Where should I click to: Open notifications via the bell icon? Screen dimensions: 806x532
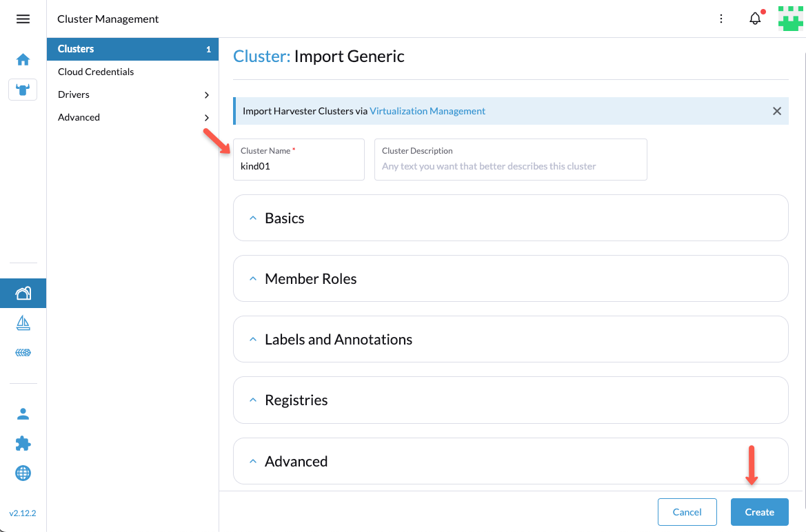tap(755, 19)
